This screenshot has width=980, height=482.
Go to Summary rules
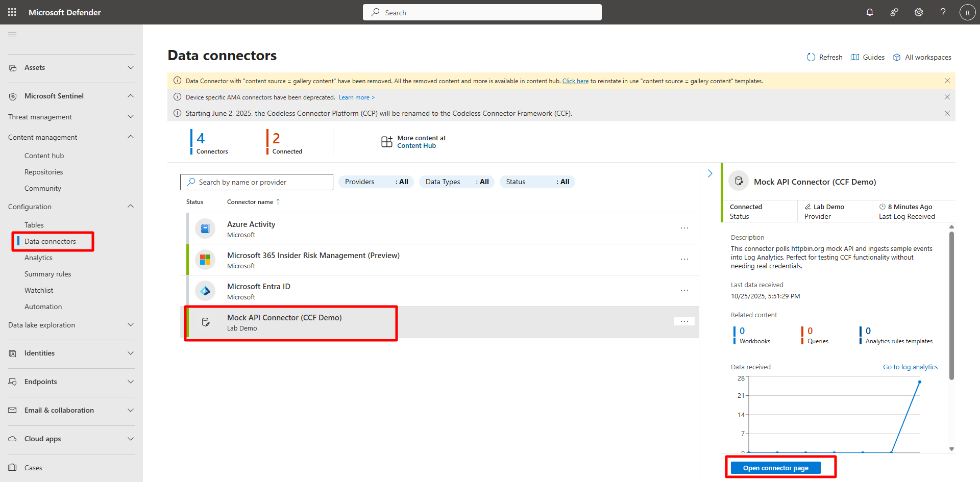(x=48, y=274)
